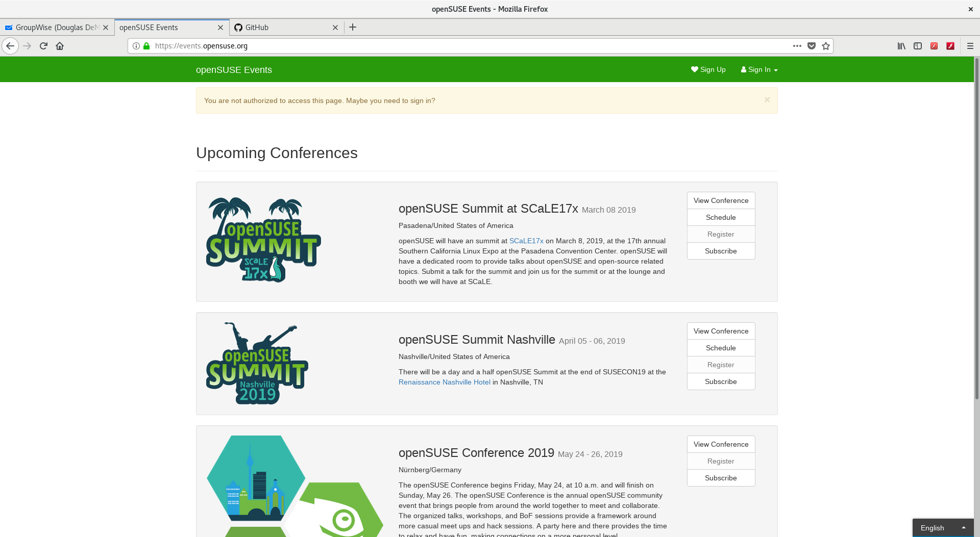Subscribe to SCaLE17x summit
The height and width of the screenshot is (537, 980).
pos(721,251)
